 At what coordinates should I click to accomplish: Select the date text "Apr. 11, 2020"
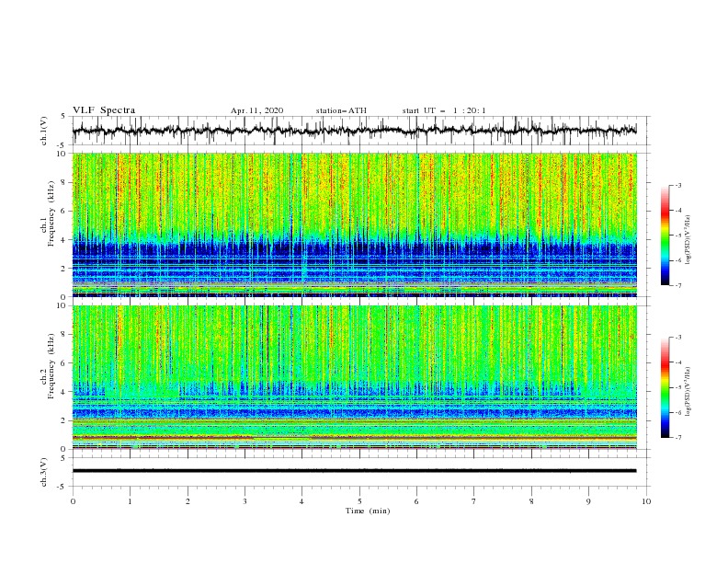click(256, 110)
